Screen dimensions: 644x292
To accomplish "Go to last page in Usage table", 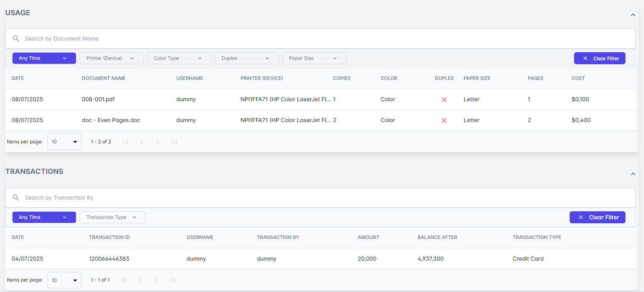I will [x=174, y=142].
